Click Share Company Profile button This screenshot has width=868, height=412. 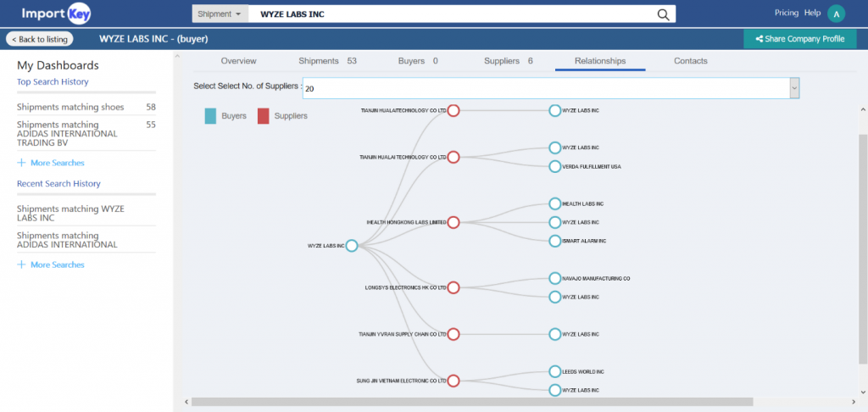(800, 39)
